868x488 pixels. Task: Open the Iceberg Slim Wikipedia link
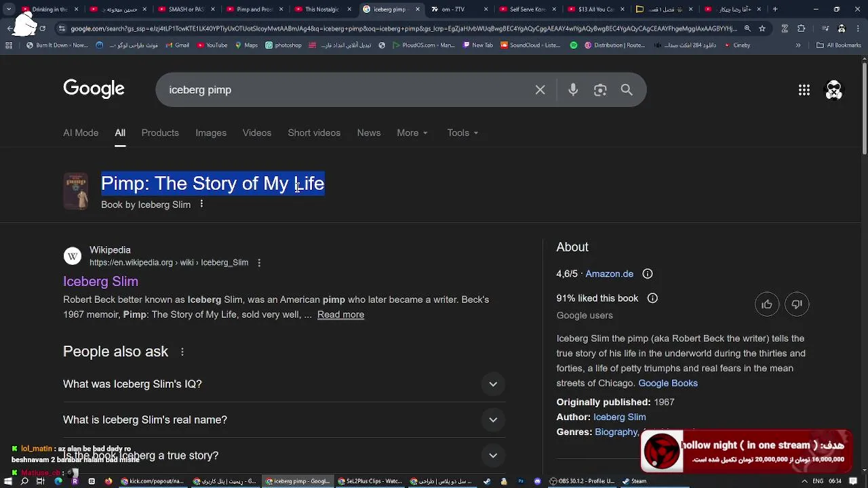100,281
